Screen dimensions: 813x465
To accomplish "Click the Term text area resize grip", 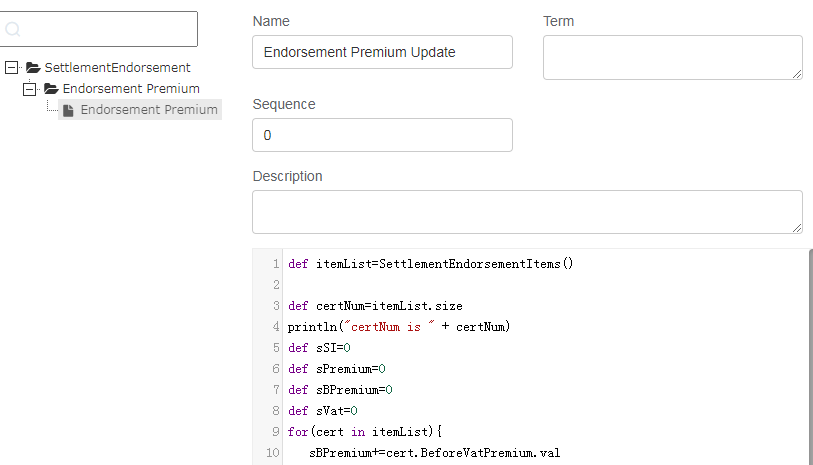I will 797,74.
